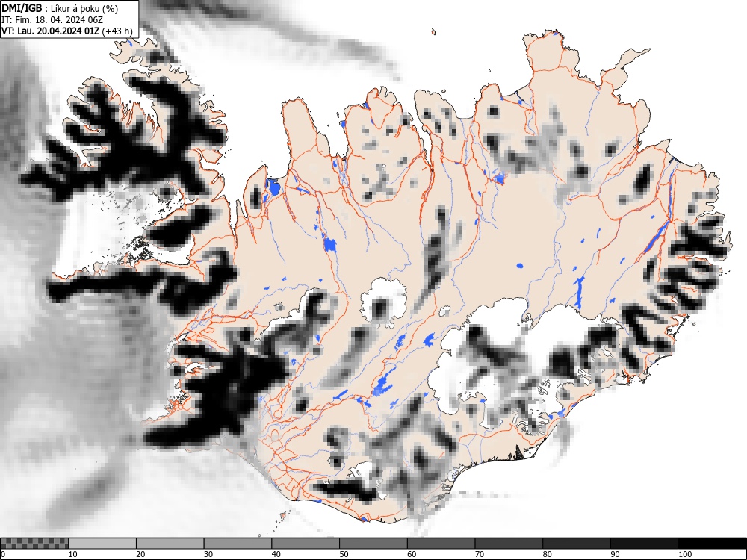Viewport: 747px width, 560px height.
Task: Click the 'IT: Fim. 18. 04. 2024 06Z' line
Action: pyautogui.click(x=52, y=20)
